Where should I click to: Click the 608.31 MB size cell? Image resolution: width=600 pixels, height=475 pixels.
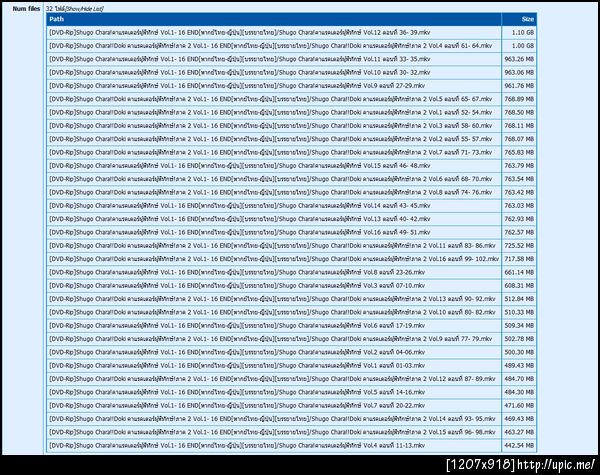click(x=519, y=286)
